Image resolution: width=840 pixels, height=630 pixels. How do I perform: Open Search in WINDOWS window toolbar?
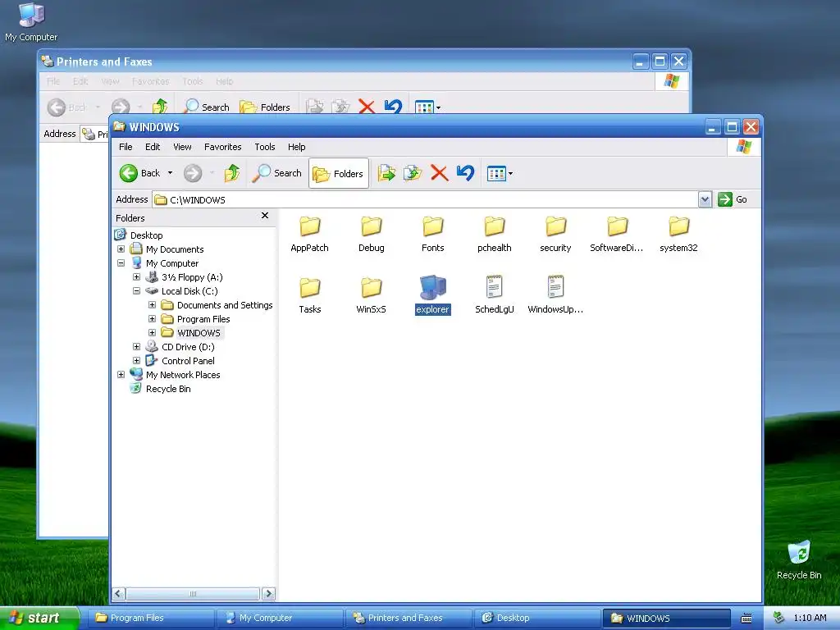(277, 173)
